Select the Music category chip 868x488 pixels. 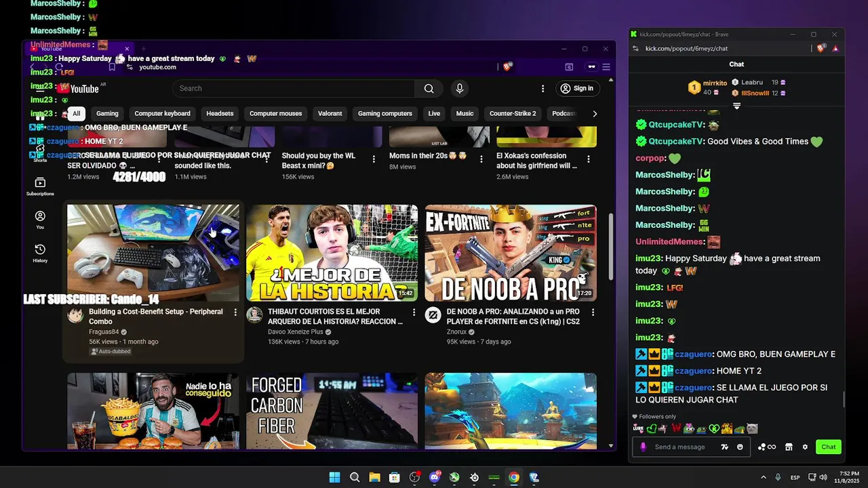[465, 114]
